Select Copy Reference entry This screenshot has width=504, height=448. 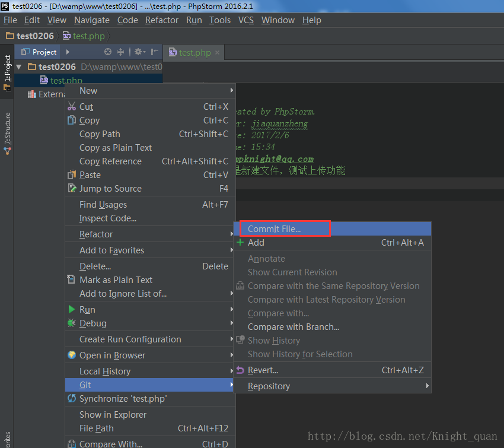pos(150,161)
